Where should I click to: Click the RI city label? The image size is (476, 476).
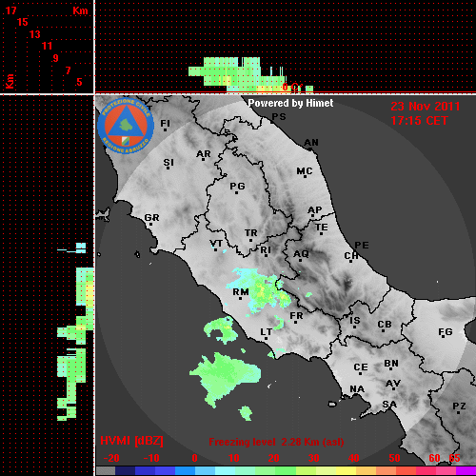click(x=266, y=250)
